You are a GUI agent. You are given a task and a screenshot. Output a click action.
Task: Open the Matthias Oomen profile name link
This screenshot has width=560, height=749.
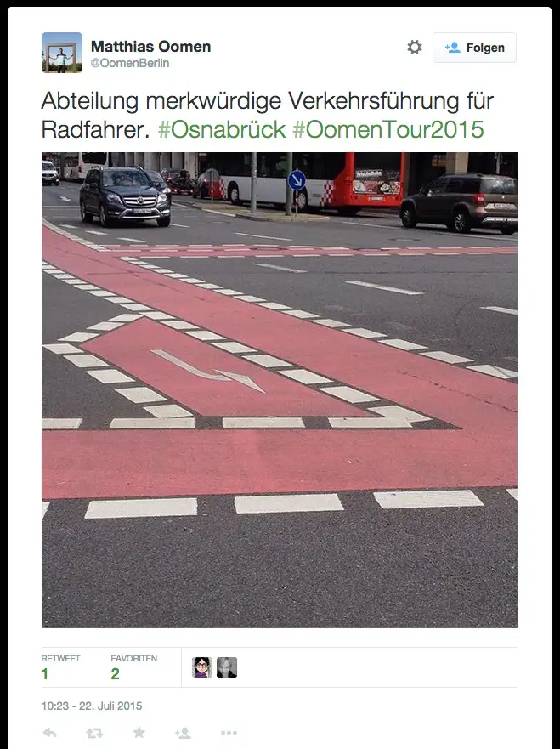point(151,47)
